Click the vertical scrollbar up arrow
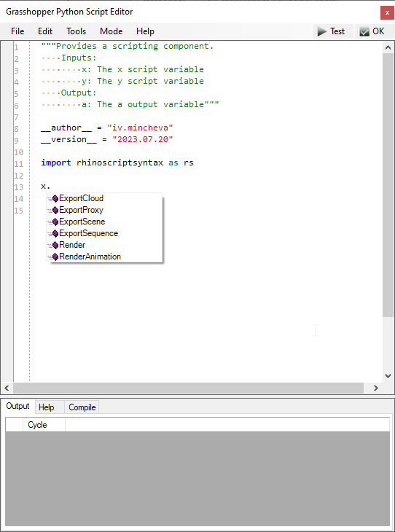395x532 pixels. point(388,47)
